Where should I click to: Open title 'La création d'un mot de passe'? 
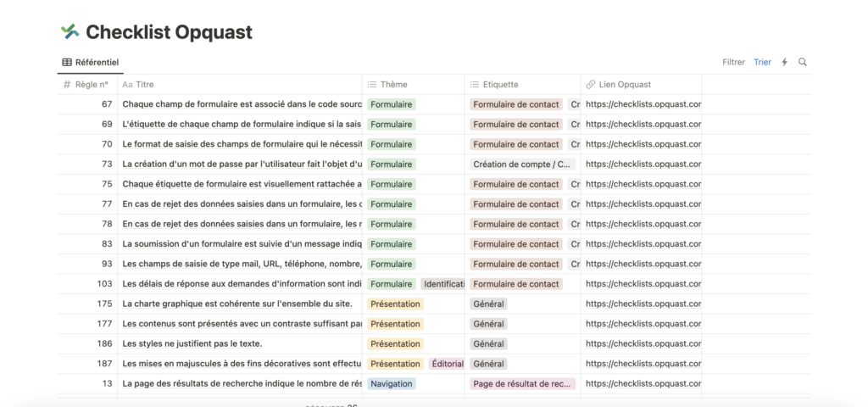[242, 164]
